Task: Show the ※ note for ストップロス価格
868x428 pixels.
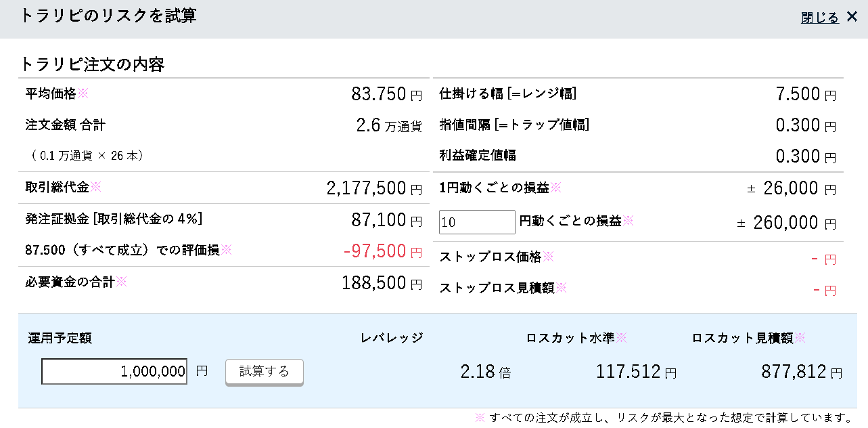Action: click(x=548, y=257)
